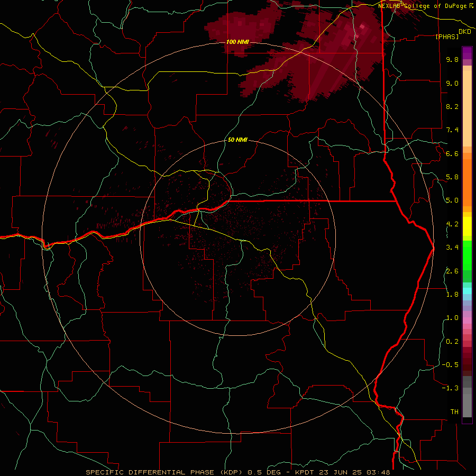Select the -1.3 legend value
The width and height of the screenshot is (476, 476).
(x=450, y=388)
